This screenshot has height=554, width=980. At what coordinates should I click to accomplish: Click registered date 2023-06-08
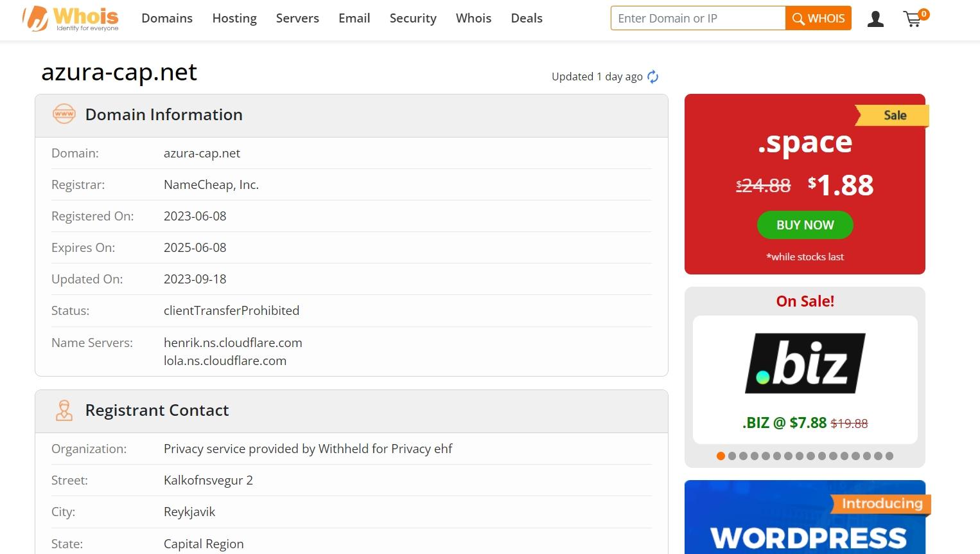195,216
